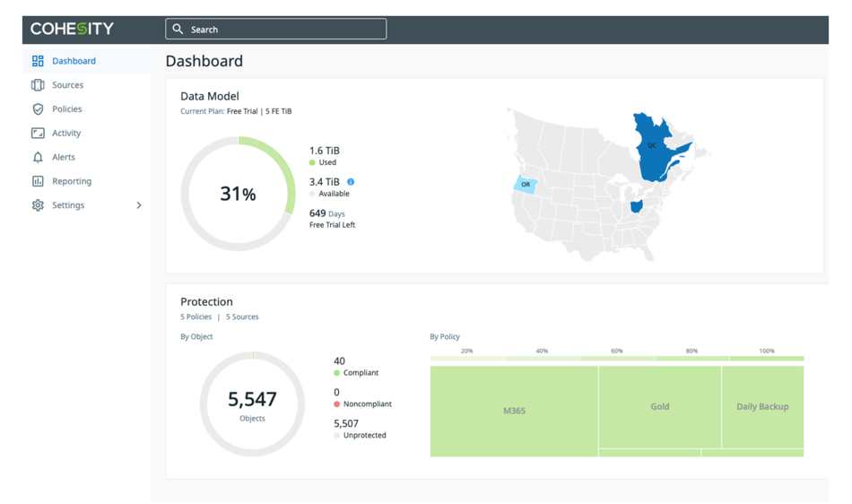Select the Daily Backup policy block
The width and height of the screenshot is (852, 504).
pyautogui.click(x=763, y=407)
